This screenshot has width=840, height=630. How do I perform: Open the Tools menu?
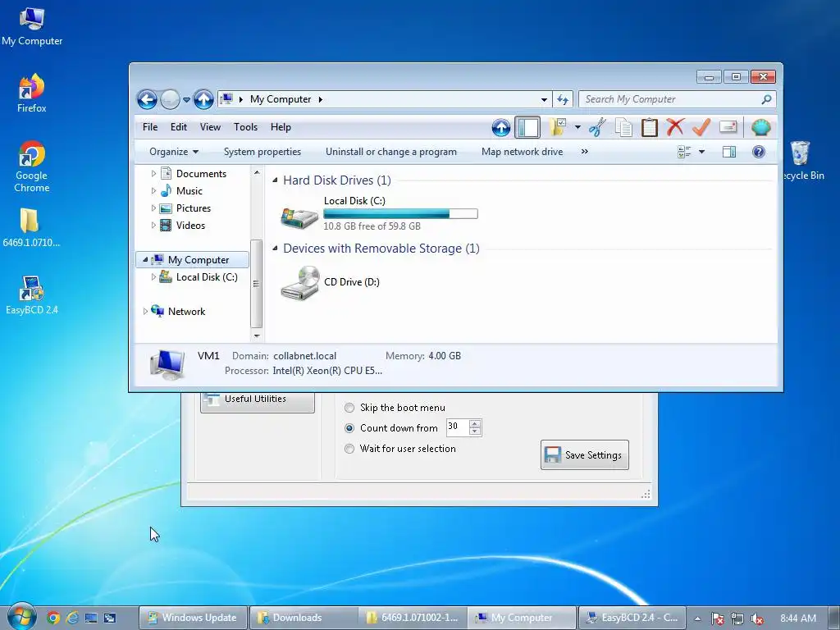pyautogui.click(x=245, y=127)
